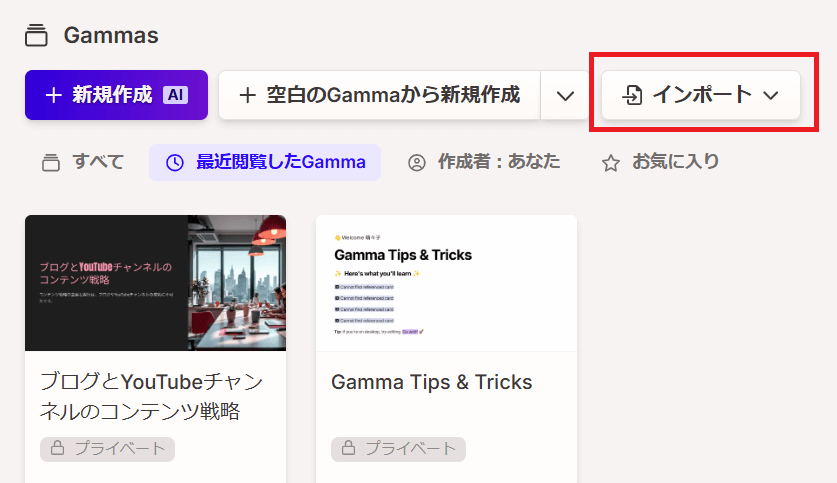
Task: Click the lock icon on Gamma Tips card
Action: click(x=349, y=448)
